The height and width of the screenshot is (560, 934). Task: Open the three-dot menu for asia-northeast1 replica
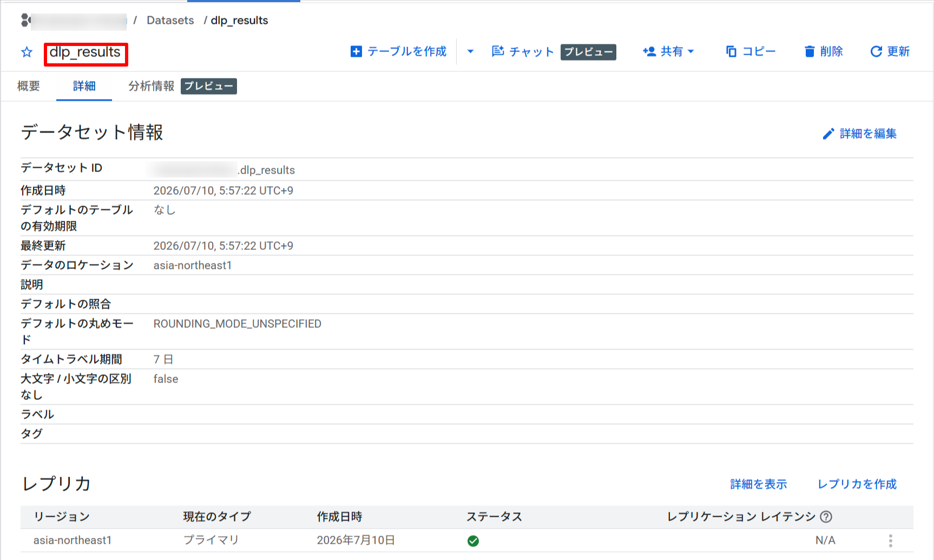point(890,541)
